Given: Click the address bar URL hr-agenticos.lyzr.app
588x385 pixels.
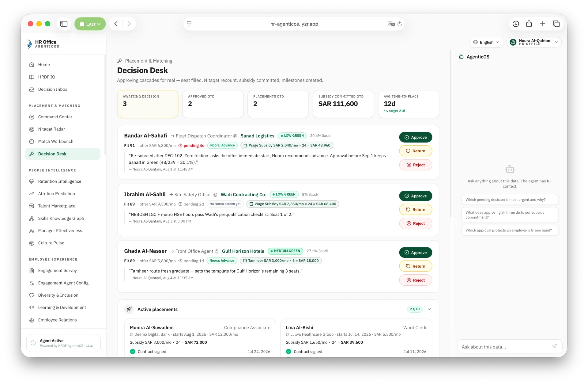Looking at the screenshot, I should 294,24.
